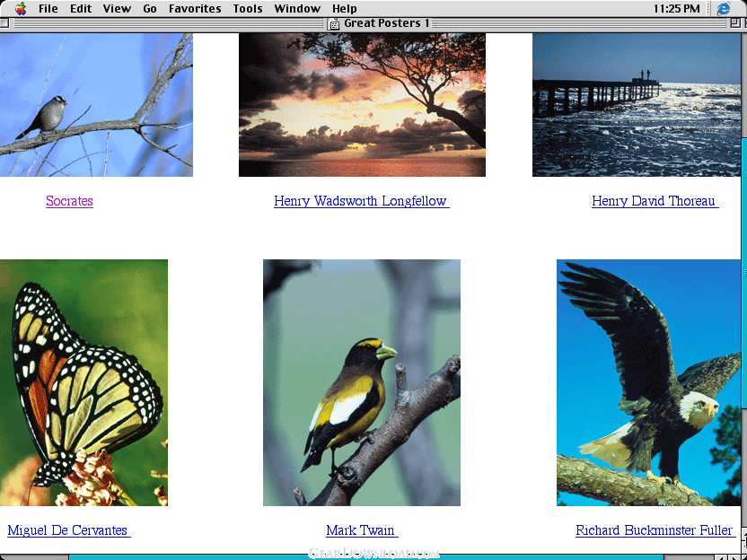Image resolution: width=747 pixels, height=560 pixels.
Task: Select the sunset tree poster image
Action: point(362,105)
